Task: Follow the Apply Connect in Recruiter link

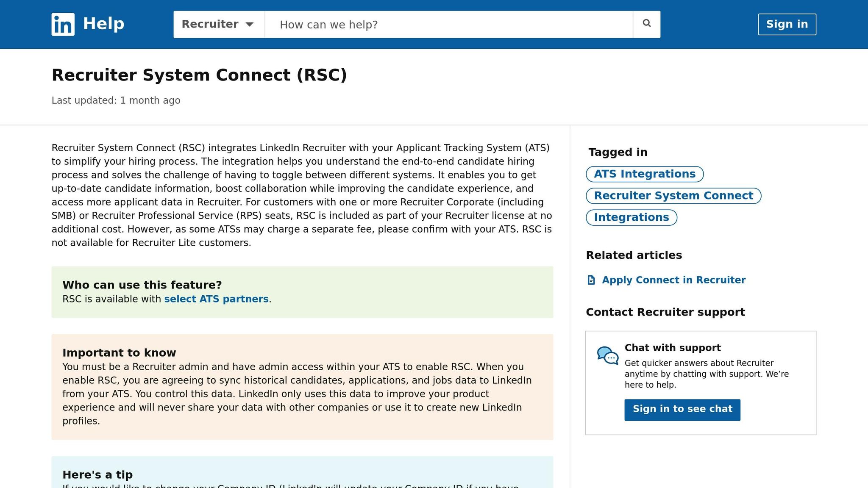Action: pyautogui.click(x=674, y=280)
